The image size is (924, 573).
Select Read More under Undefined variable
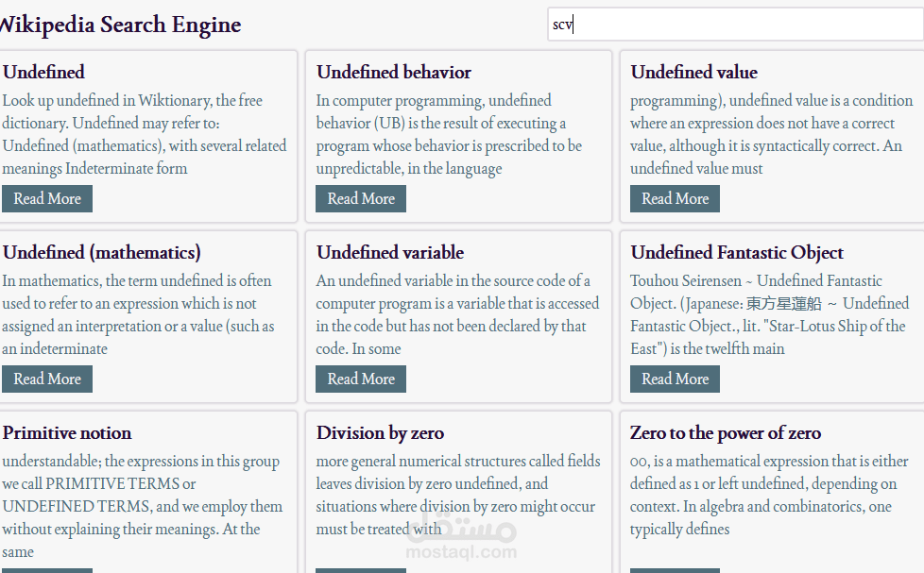(361, 379)
